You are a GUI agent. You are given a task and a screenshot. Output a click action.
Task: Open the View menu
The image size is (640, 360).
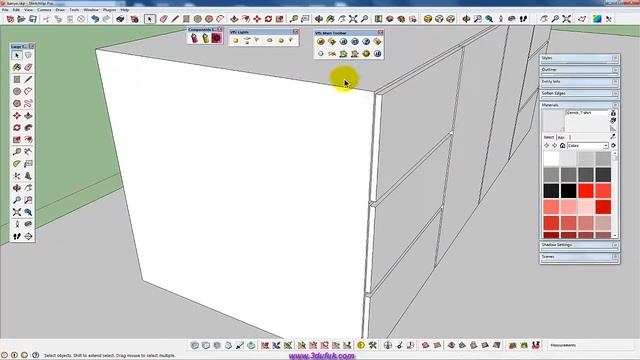(x=28, y=9)
